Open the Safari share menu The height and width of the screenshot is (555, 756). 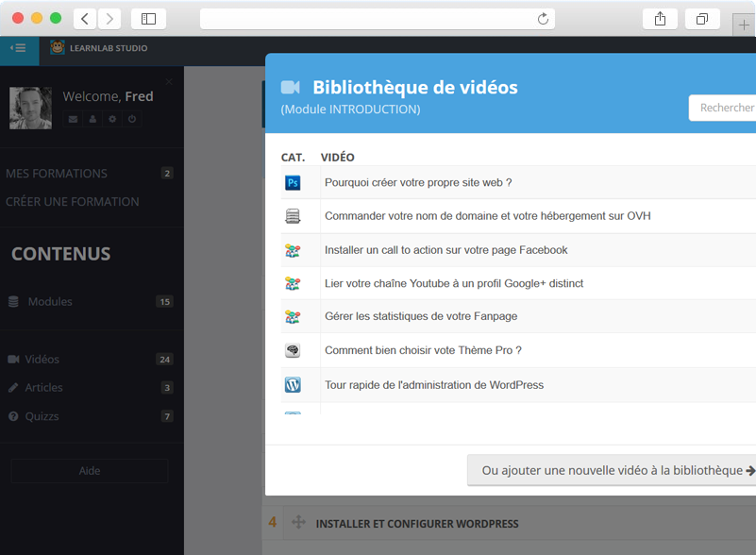coord(660,19)
